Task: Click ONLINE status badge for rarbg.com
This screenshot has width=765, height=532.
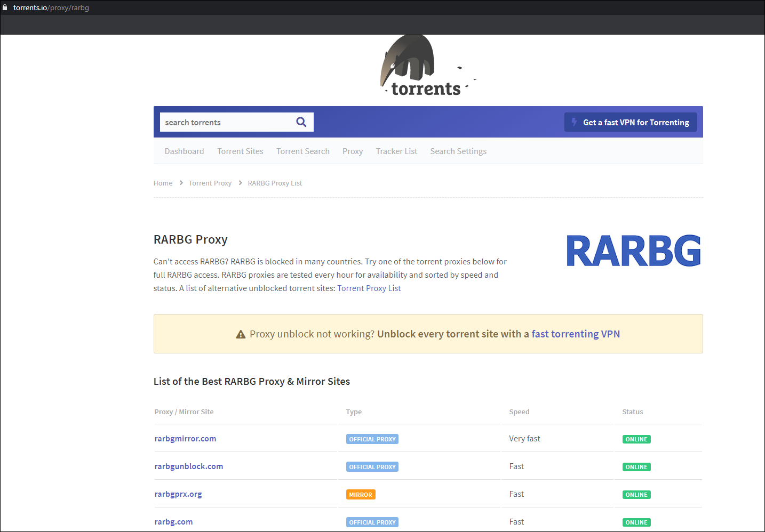Action: click(x=636, y=522)
